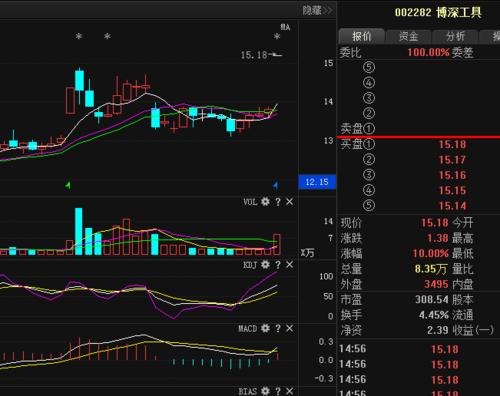Show help for KDJ indicator

pyautogui.click(x=278, y=265)
